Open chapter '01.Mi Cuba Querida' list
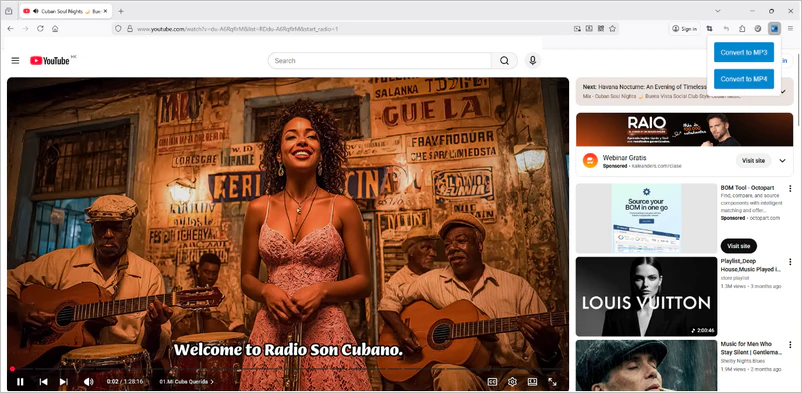Screen dimensions: 802x393 [186, 381]
